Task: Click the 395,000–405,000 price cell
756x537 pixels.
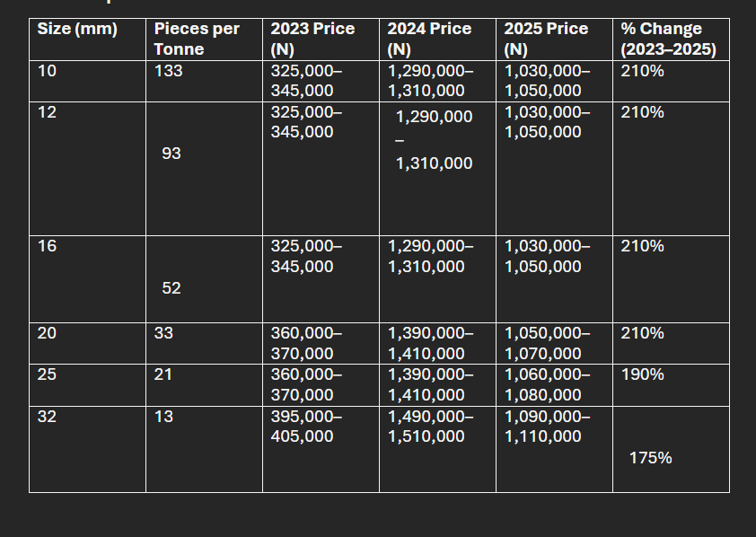Action: tap(306, 427)
